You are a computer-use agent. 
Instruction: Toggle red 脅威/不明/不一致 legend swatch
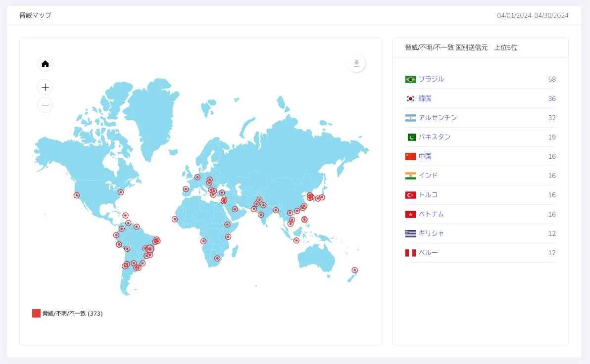coord(36,313)
